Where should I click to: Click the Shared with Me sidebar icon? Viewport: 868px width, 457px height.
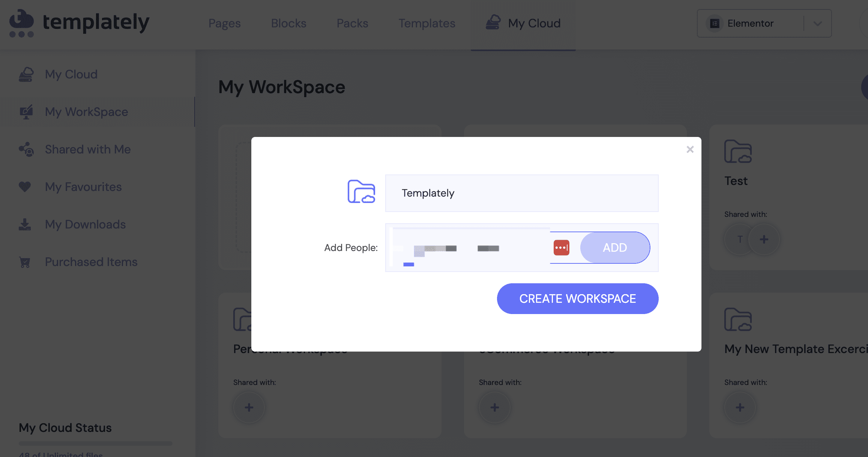[27, 149]
